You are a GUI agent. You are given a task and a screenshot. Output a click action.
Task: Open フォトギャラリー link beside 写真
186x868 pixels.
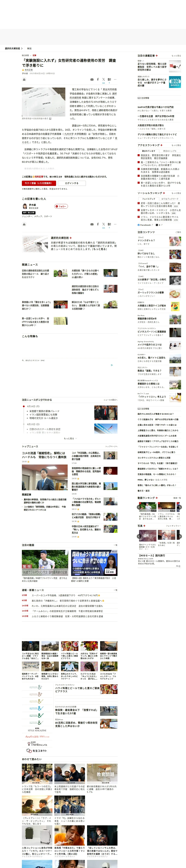point(174,526)
